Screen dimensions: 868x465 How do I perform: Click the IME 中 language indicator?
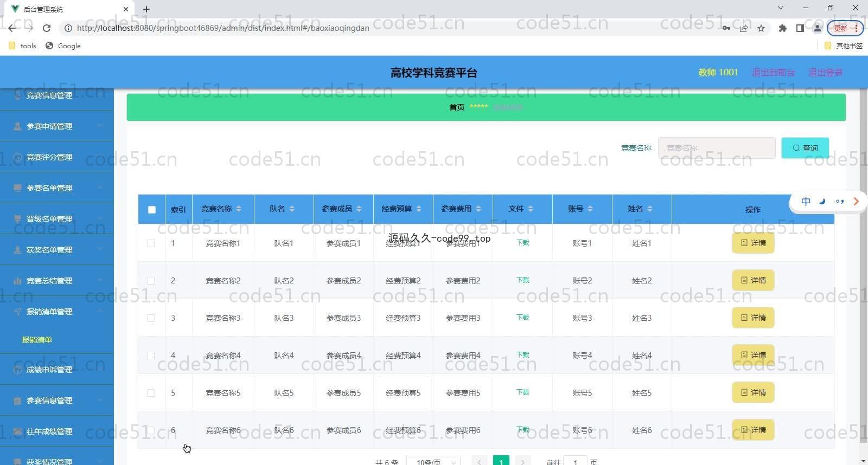point(806,202)
